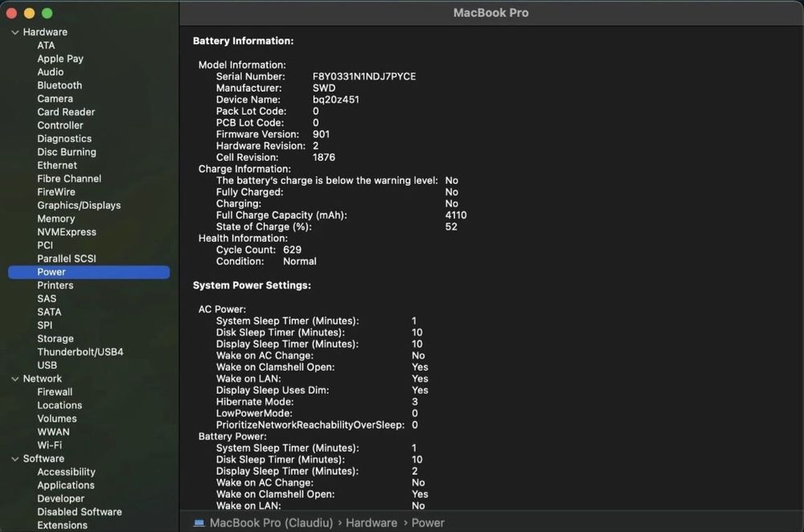804x532 pixels.
Task: Select the NVMExpress sidebar item
Action: point(66,231)
